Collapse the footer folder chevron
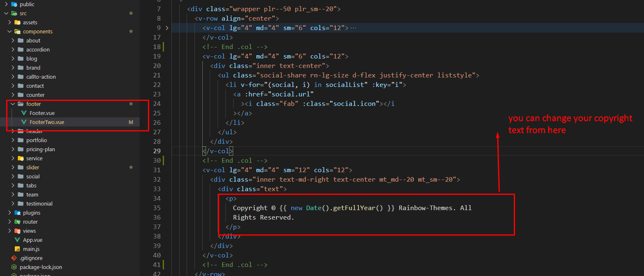 [13, 104]
